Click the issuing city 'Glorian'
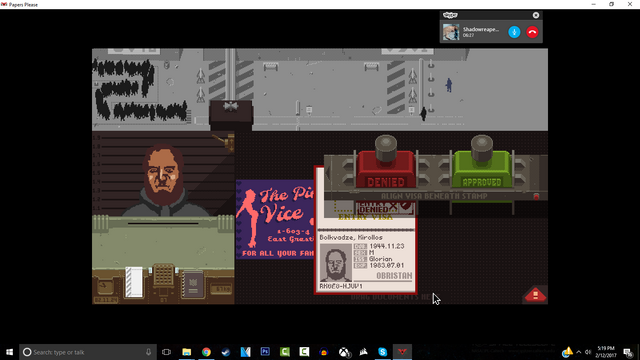This screenshot has width=640, height=360. point(380,259)
